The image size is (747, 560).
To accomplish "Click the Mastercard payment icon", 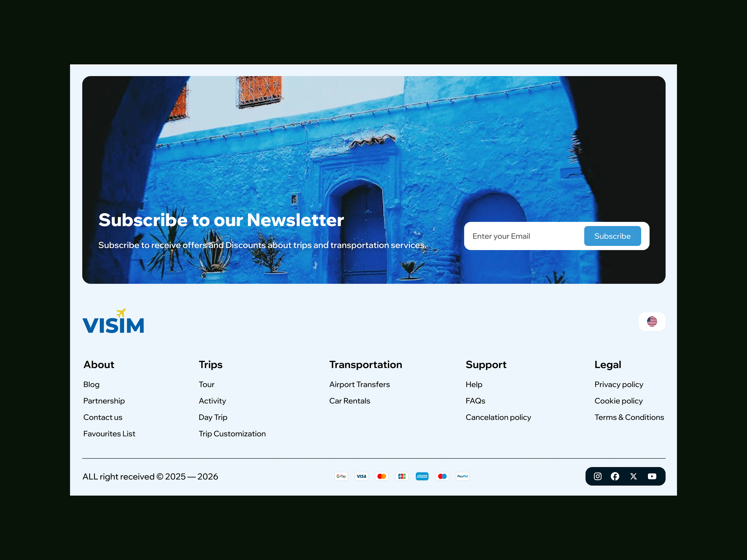I will click(382, 476).
